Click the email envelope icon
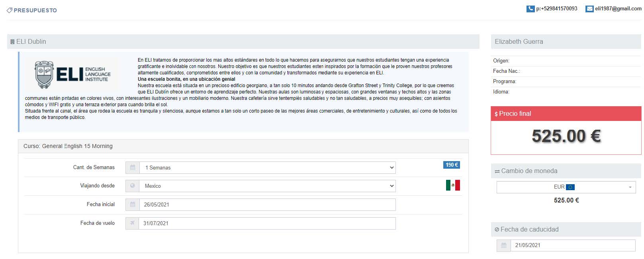This screenshot has height=259, width=644. pyautogui.click(x=589, y=9)
